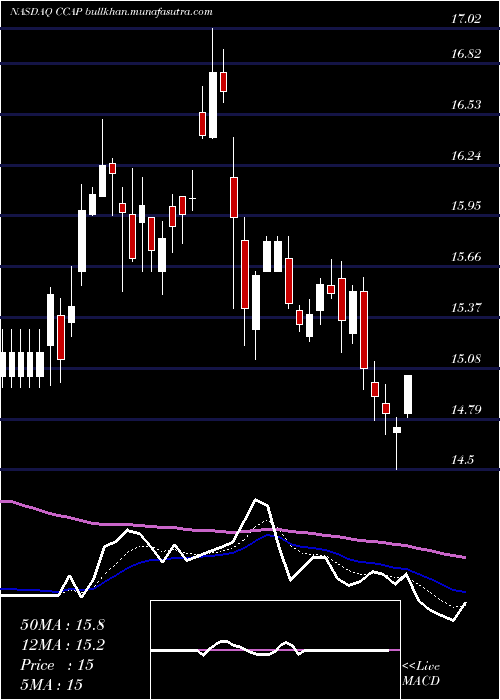This screenshot has height=700, width=500.
Task: Select the 15.08 price label
Action: click(466, 359)
